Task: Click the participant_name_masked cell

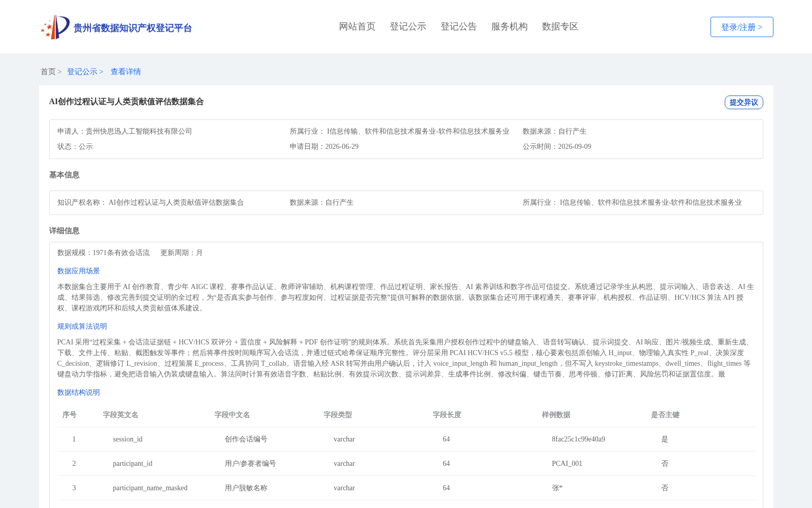Action: [150, 488]
